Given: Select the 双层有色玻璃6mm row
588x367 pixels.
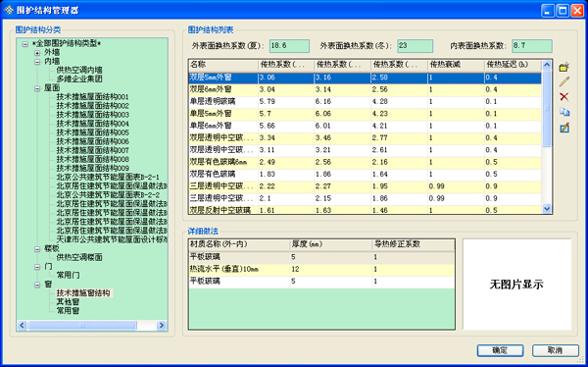Looking at the screenshot, I should 365,162.
